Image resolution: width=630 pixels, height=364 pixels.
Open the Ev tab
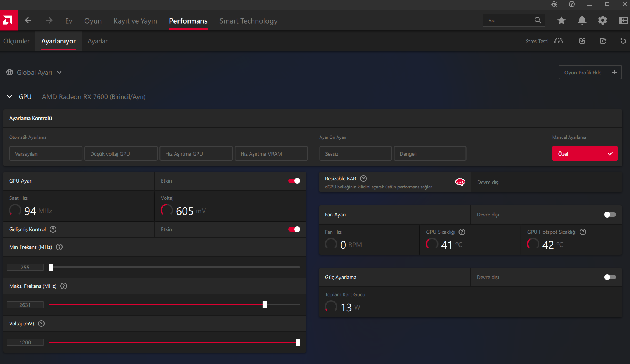(69, 21)
